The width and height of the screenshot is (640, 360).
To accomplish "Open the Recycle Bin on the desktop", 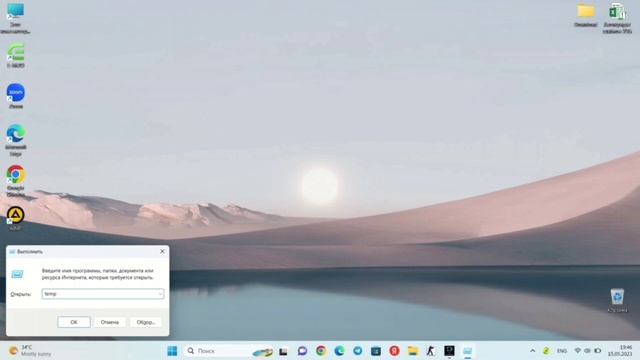I will [x=617, y=300].
